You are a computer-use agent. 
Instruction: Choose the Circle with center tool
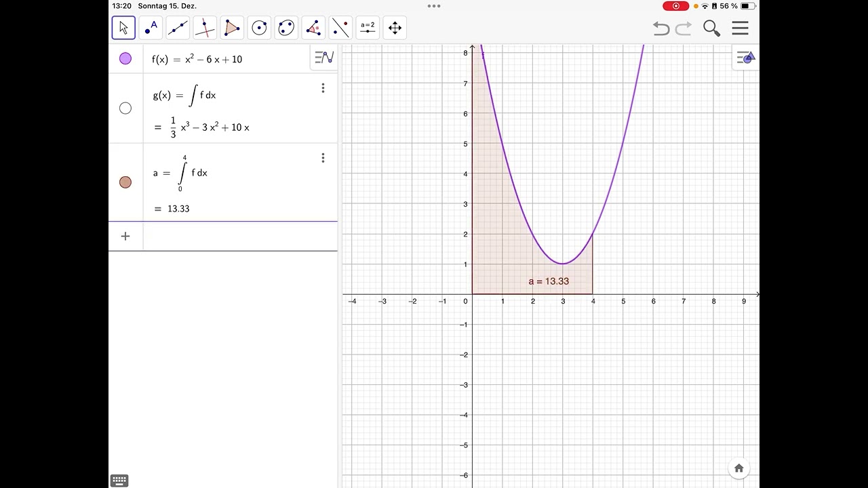(259, 28)
